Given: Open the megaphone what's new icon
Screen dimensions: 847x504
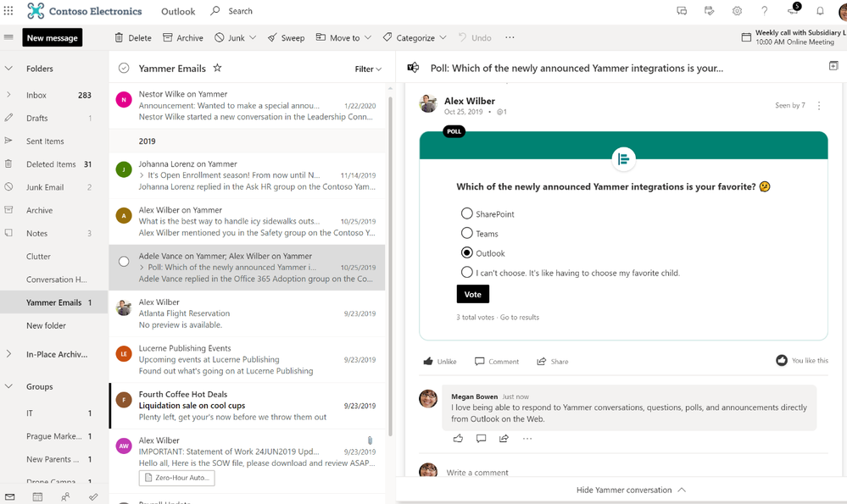Looking at the screenshot, I should [x=793, y=11].
